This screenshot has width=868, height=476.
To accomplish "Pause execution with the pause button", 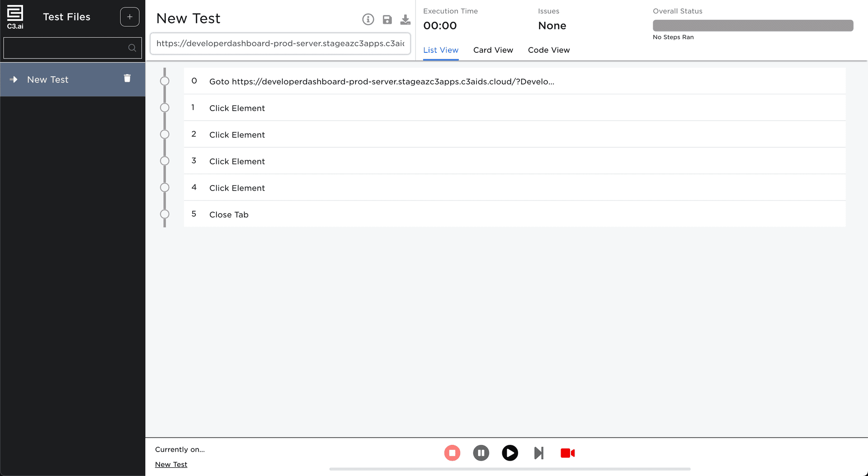I will [481, 453].
